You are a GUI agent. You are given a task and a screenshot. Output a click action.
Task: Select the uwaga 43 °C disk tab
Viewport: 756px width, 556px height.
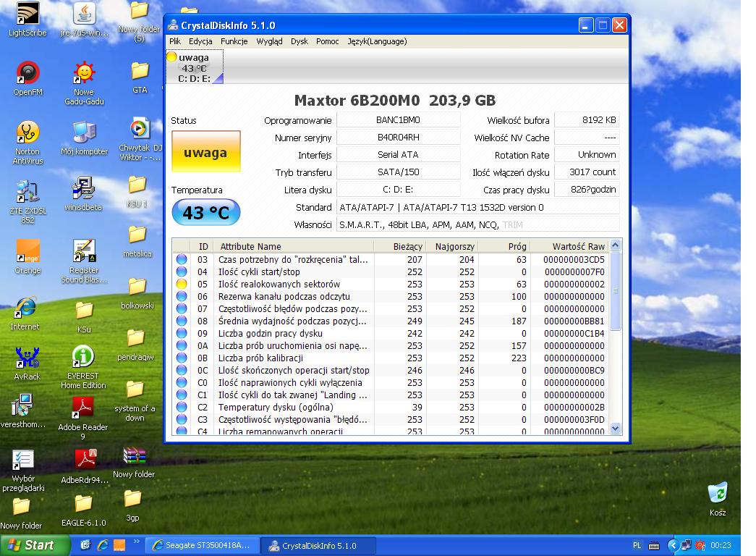[x=195, y=67]
